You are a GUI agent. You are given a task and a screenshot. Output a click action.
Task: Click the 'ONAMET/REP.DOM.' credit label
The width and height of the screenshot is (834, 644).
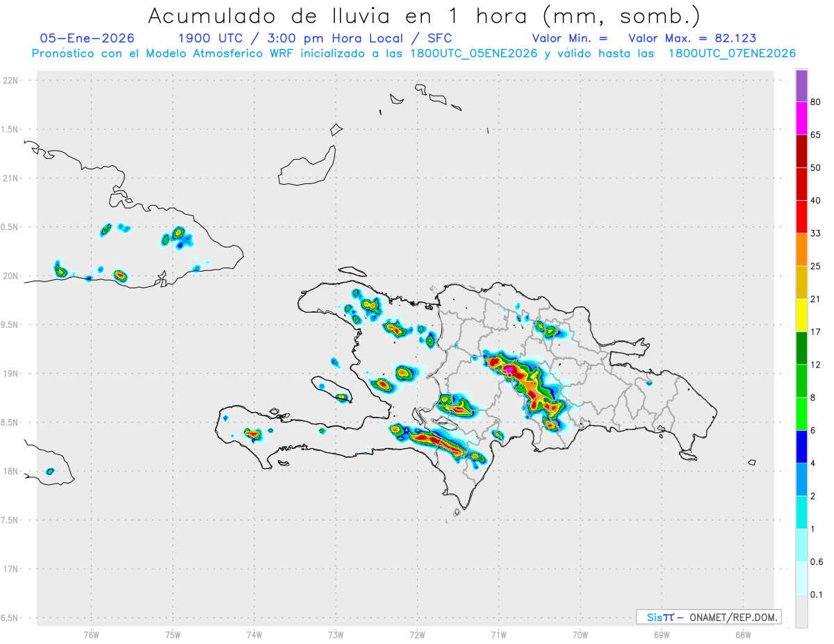(x=734, y=617)
